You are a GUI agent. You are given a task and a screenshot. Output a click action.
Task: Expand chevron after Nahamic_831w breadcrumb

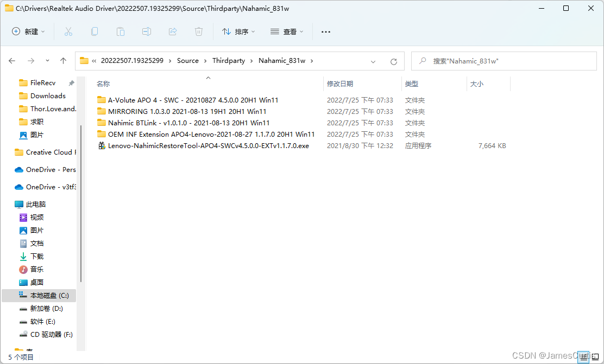pyautogui.click(x=312, y=61)
